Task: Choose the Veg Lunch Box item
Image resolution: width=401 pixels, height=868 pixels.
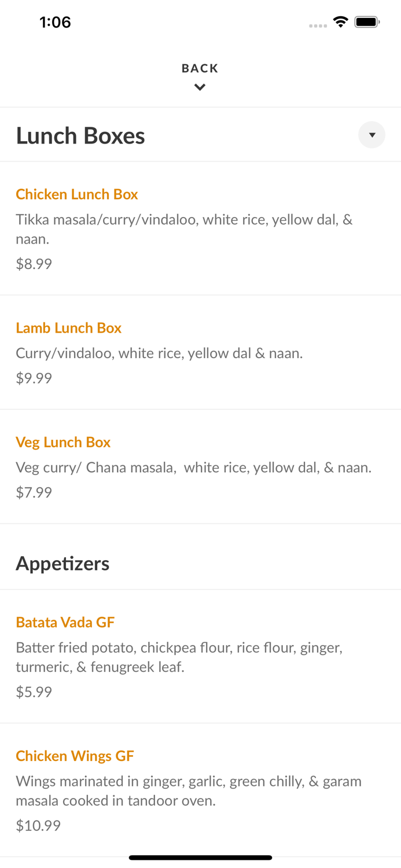Action: tap(63, 442)
